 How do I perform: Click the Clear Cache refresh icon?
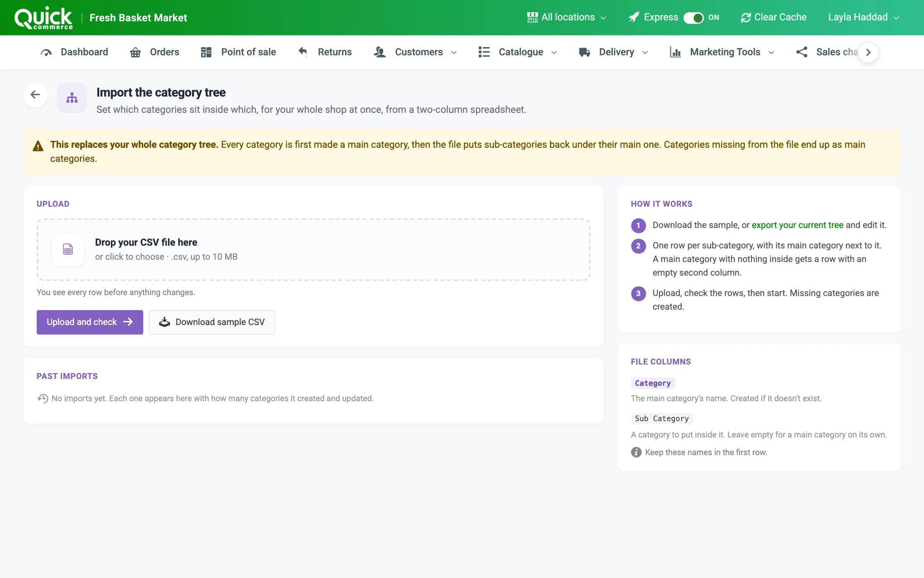746,17
